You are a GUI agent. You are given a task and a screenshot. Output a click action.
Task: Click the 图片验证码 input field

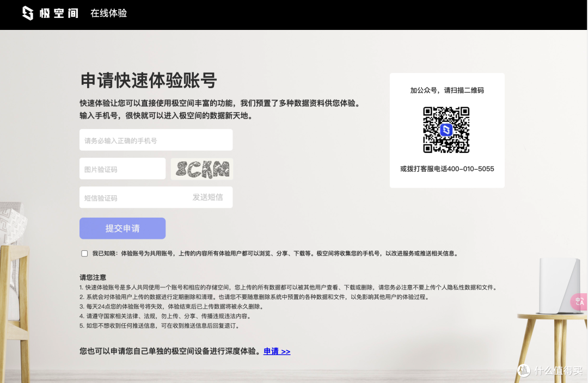point(122,169)
